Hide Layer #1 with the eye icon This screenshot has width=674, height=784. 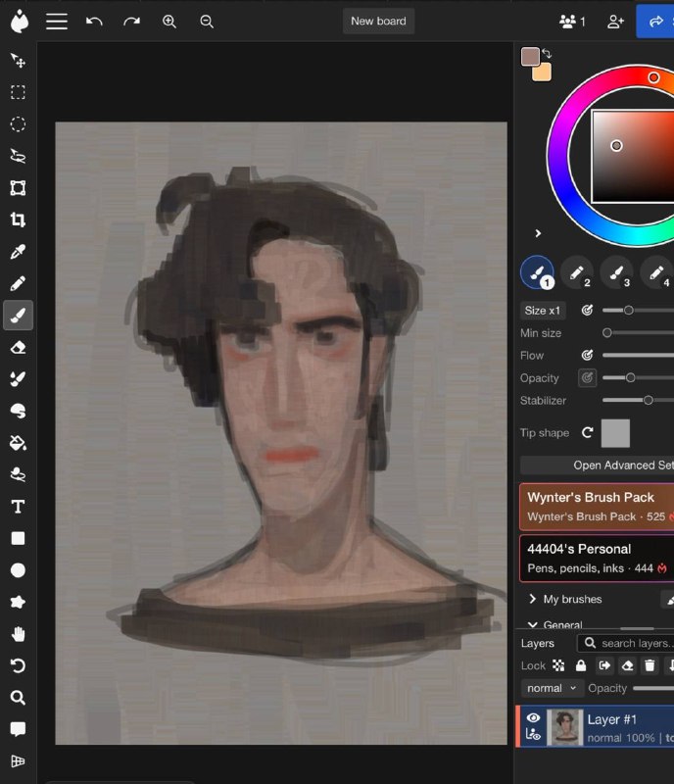point(534,718)
